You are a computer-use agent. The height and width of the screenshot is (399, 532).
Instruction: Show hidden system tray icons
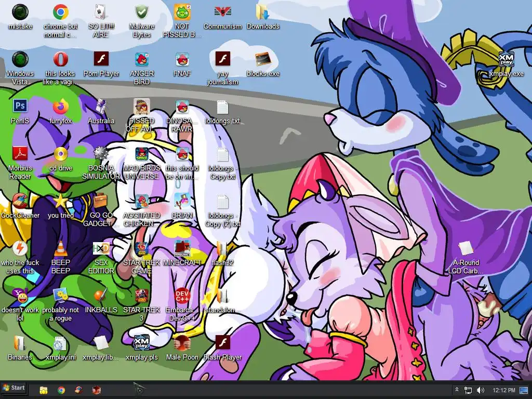(457, 390)
